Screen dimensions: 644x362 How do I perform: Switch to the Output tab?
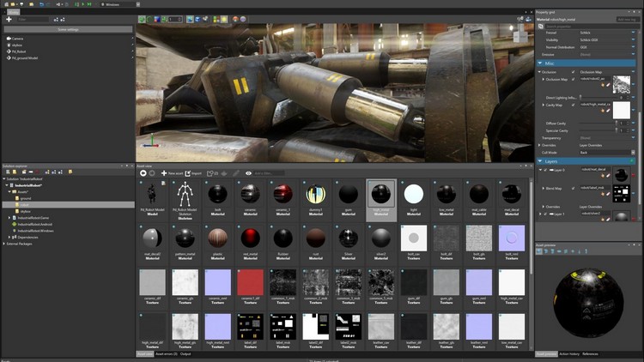187,353
